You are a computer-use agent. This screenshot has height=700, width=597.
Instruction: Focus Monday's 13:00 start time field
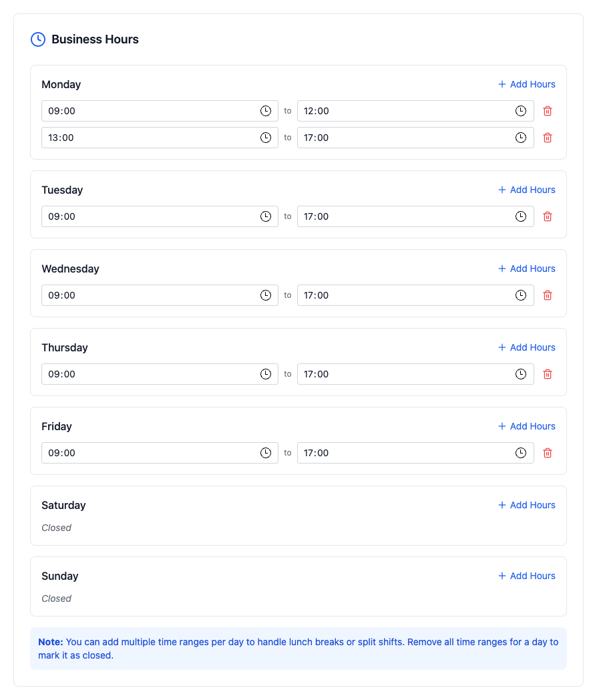pos(160,138)
